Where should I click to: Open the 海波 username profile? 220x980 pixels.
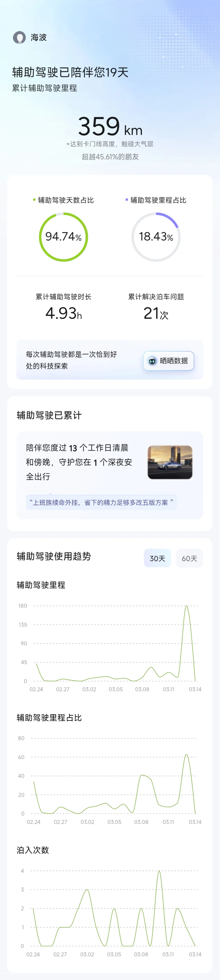39,37
